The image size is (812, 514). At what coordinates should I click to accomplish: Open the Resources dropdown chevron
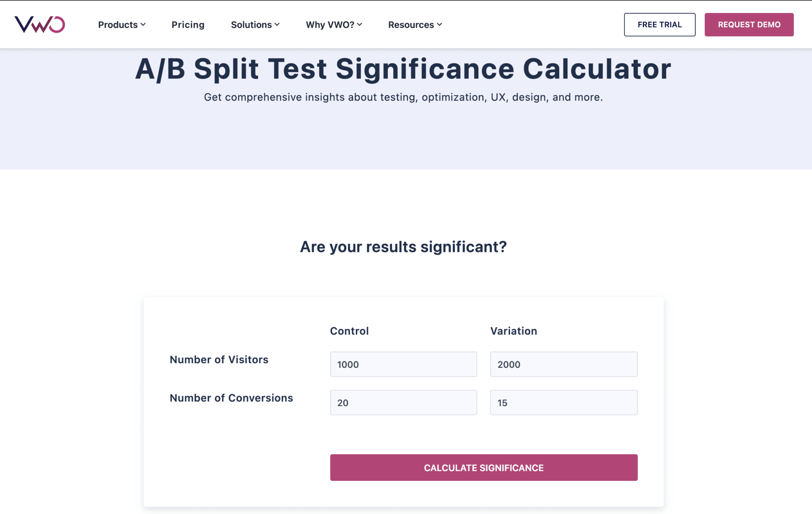439,25
